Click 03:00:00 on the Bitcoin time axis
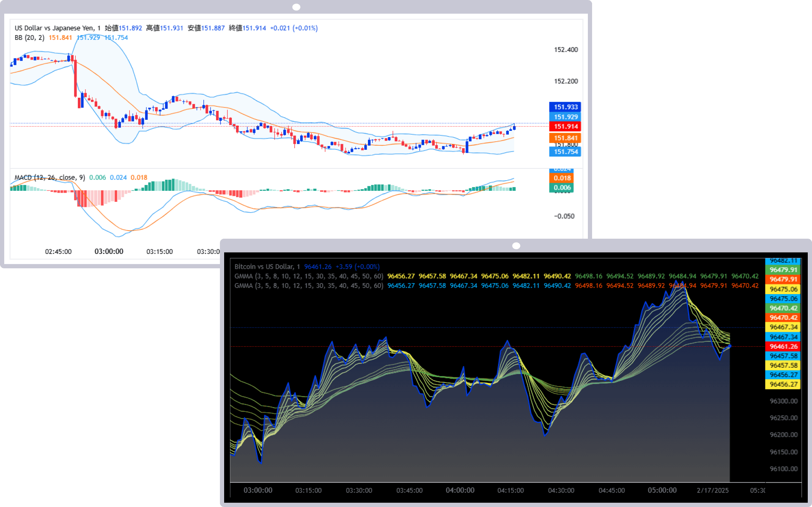 click(258, 490)
